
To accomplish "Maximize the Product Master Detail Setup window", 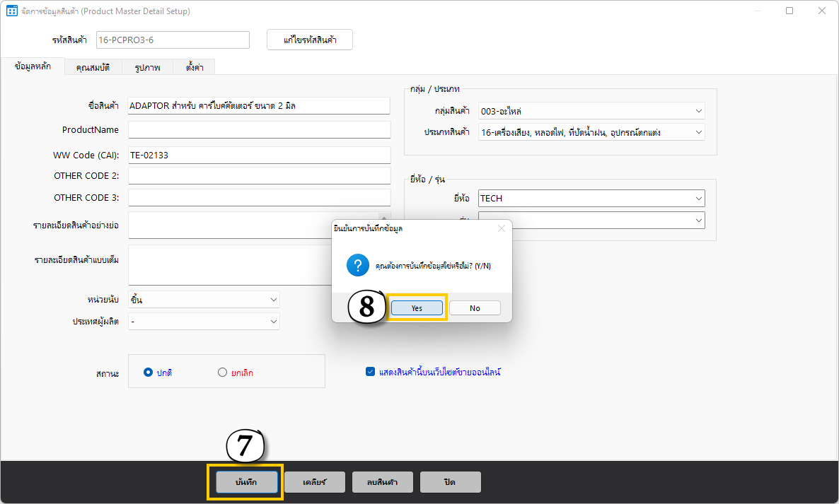I will coord(789,11).
